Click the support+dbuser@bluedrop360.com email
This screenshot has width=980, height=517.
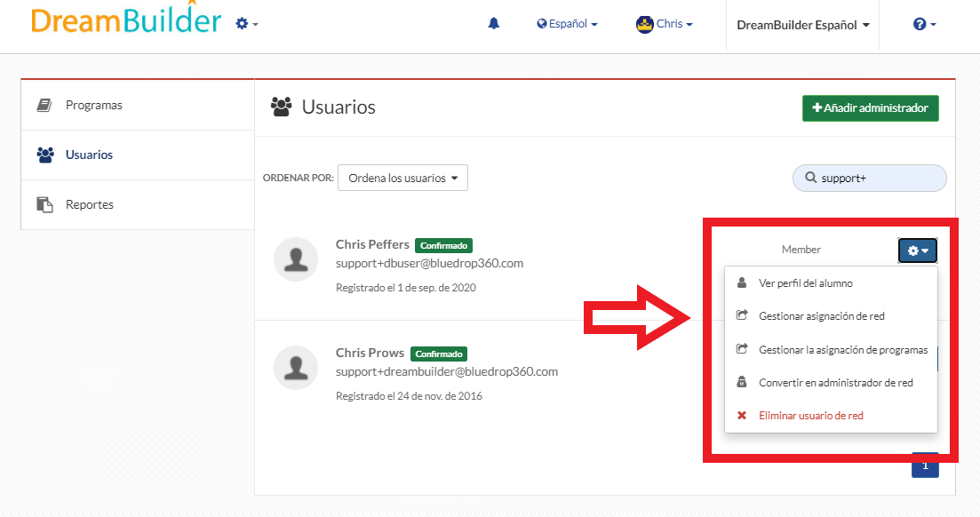(429, 263)
